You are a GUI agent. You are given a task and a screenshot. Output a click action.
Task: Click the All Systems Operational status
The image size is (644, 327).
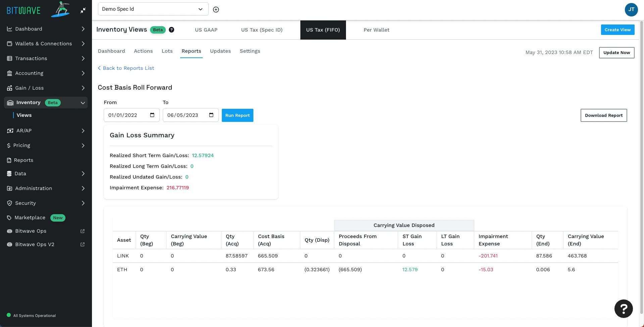[31, 316]
